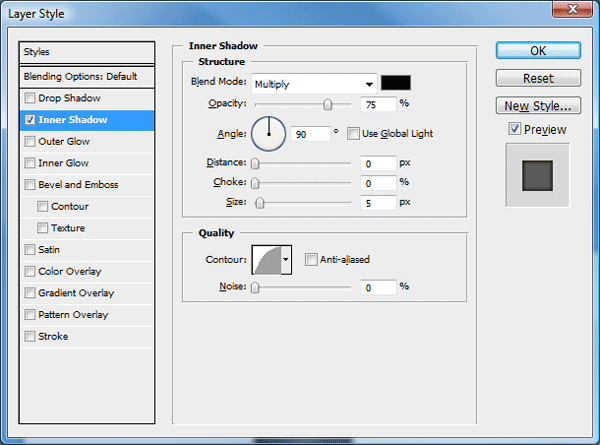Image resolution: width=600 pixels, height=445 pixels.
Task: Click the Noise slider handle
Action: (x=255, y=287)
